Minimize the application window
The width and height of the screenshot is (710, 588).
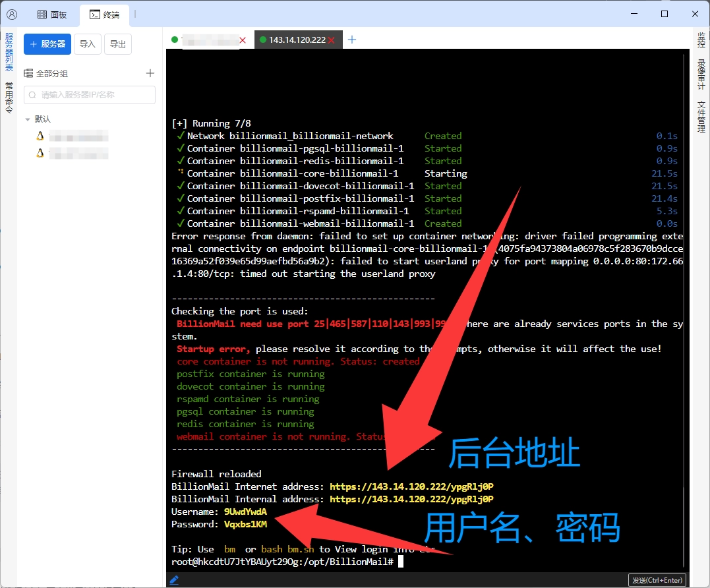(x=634, y=14)
